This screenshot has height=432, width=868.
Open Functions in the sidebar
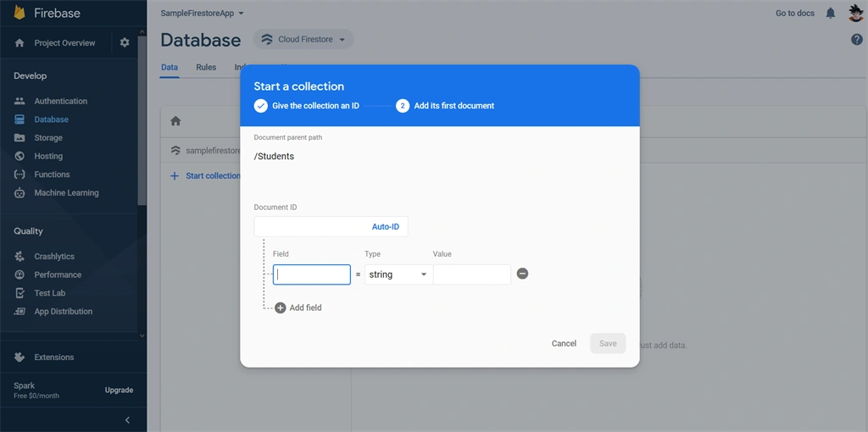(x=52, y=174)
